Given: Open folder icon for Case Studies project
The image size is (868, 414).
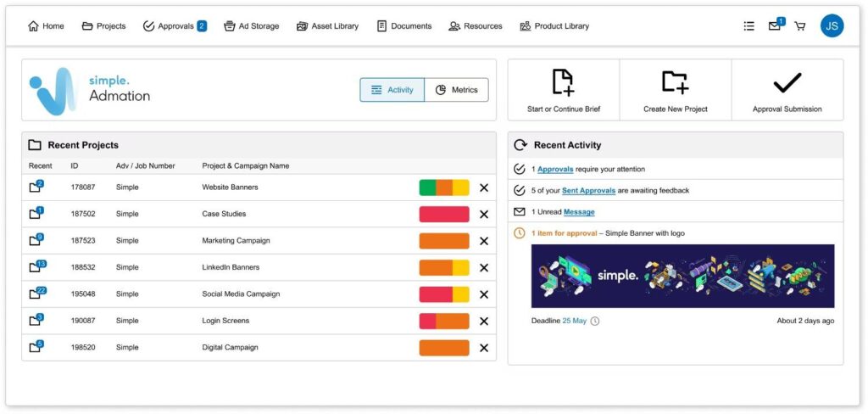Looking at the screenshot, I should (36, 214).
